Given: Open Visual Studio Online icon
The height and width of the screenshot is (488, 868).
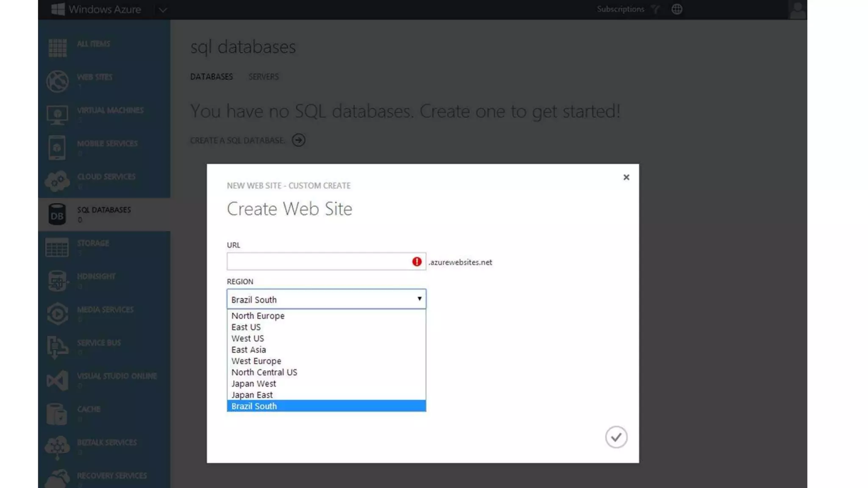Looking at the screenshot, I should coord(57,380).
